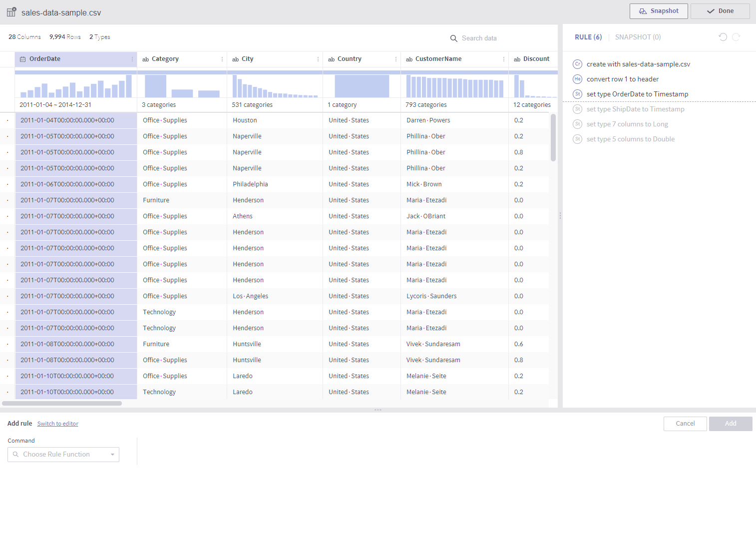The height and width of the screenshot is (539, 756).
Task: Click the CustomerName distribution chart
Action: coord(455,86)
